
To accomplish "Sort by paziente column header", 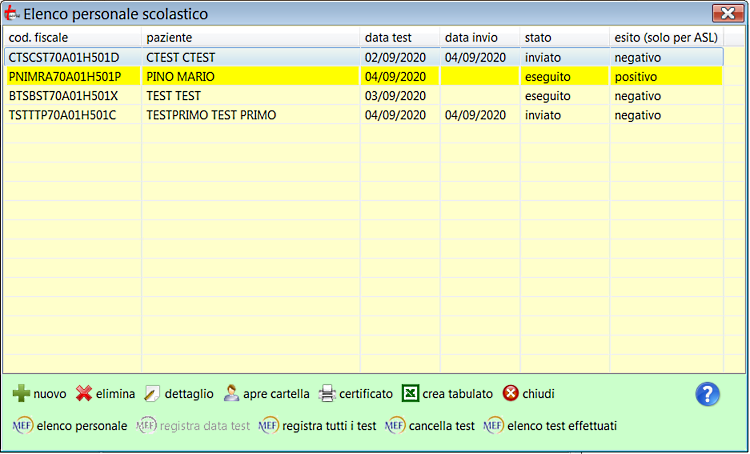I will click(x=251, y=37).
